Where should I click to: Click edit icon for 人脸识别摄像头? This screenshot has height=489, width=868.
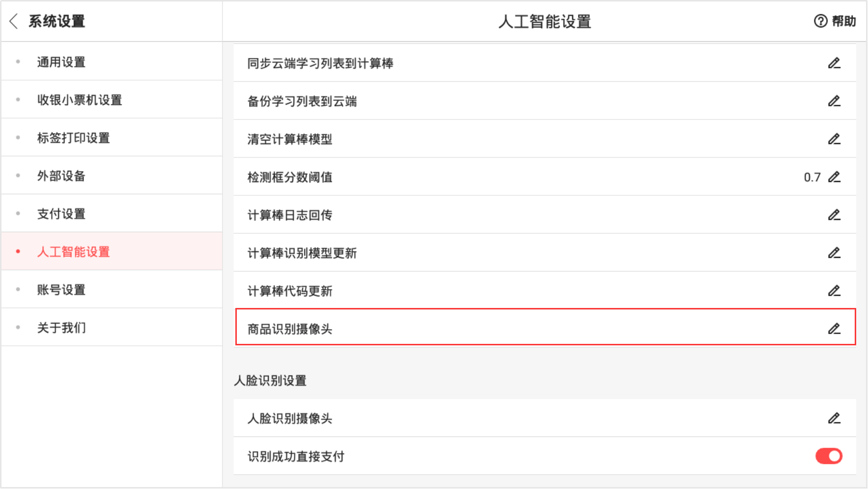tap(834, 418)
